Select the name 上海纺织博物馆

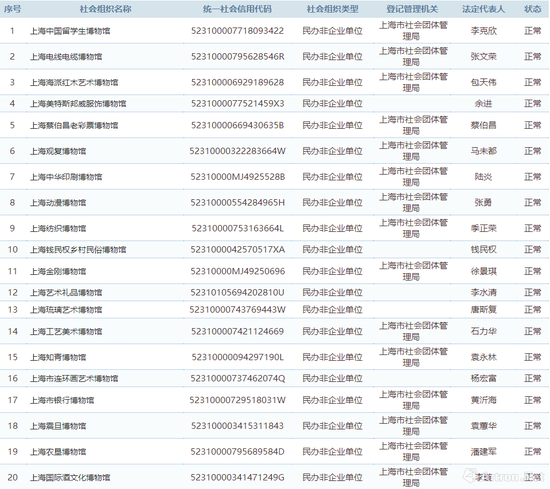coord(58,228)
